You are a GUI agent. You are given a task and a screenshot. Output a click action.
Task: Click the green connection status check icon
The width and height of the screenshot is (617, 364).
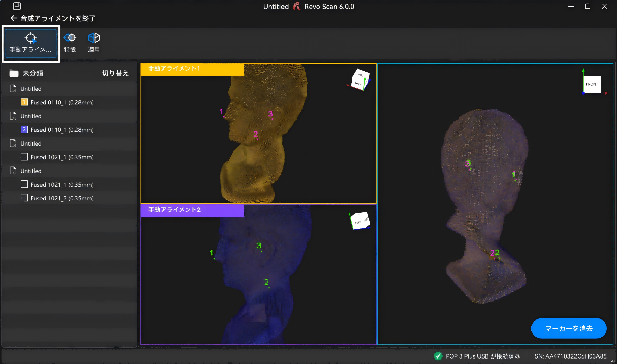(x=438, y=356)
